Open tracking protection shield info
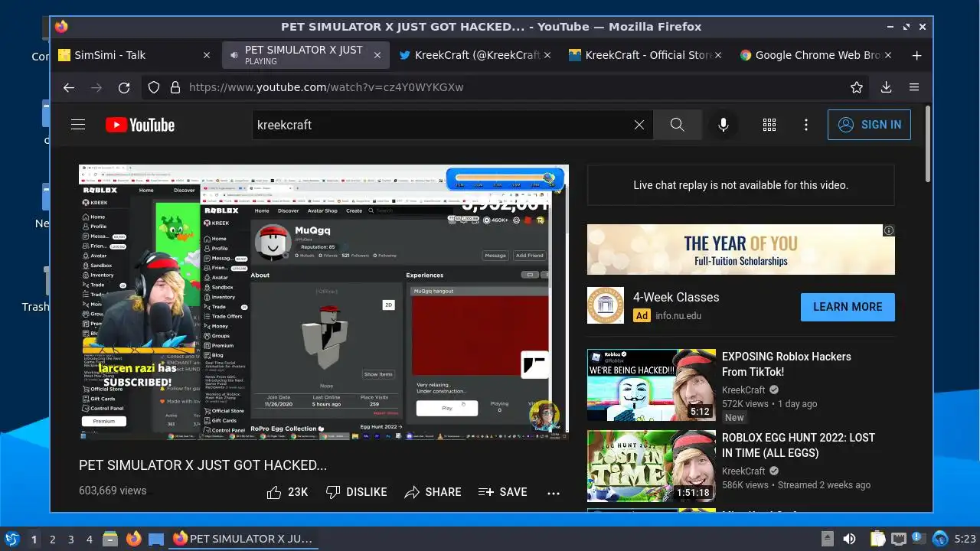This screenshot has height=551, width=980. [154, 87]
